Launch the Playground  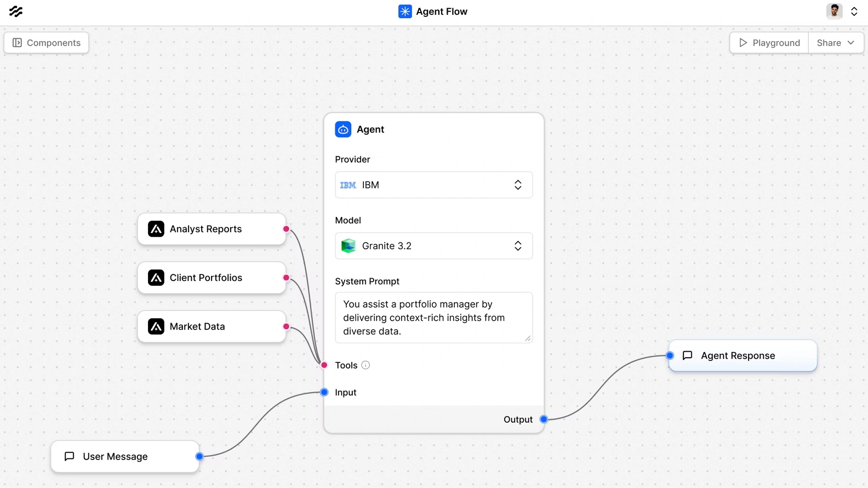pyautogui.click(x=769, y=43)
